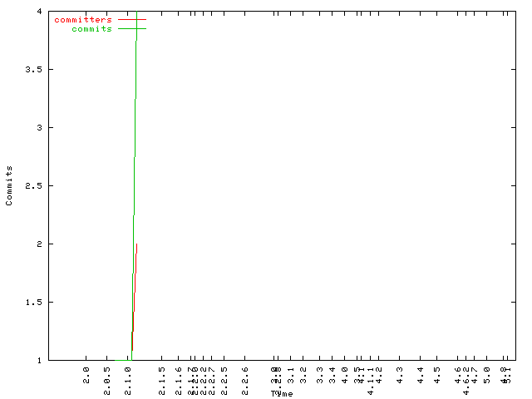
Task: Click the green commits legend line sample
Action: pos(131,28)
